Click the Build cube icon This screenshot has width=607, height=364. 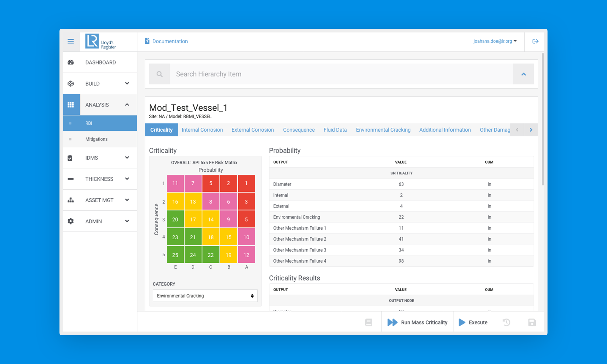pyautogui.click(x=71, y=83)
